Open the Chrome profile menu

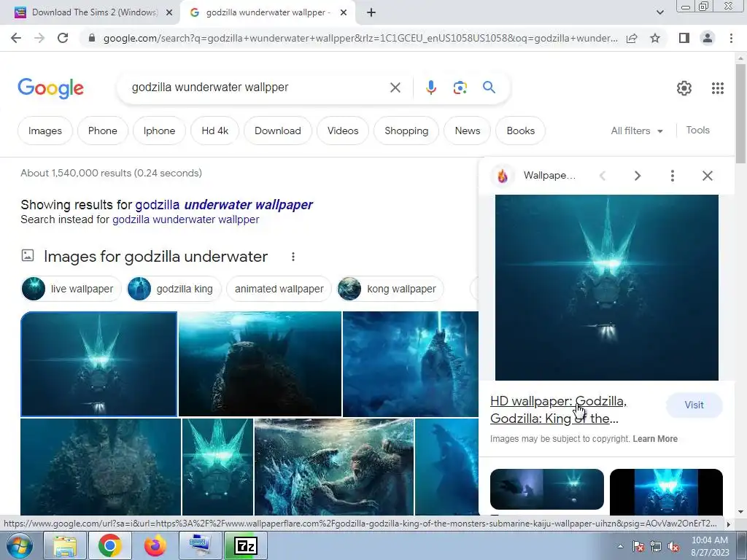708,38
